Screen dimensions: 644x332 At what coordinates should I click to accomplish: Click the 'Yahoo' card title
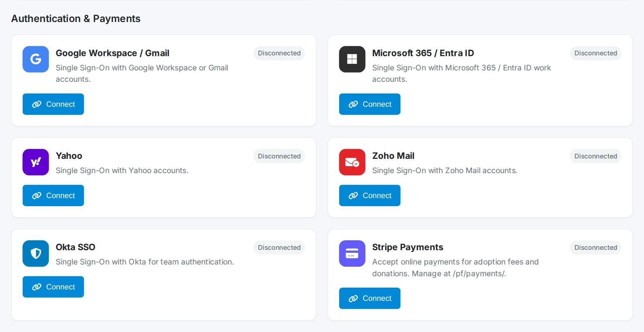(x=69, y=156)
